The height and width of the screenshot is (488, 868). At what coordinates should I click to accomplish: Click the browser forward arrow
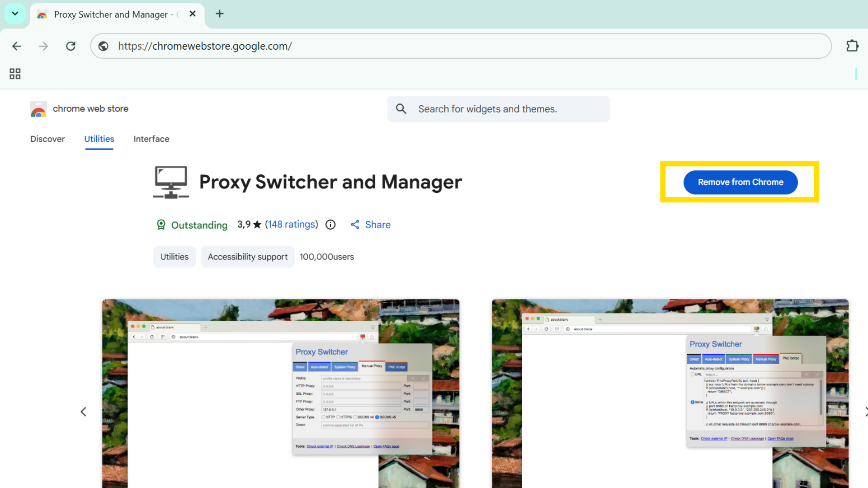coord(43,46)
